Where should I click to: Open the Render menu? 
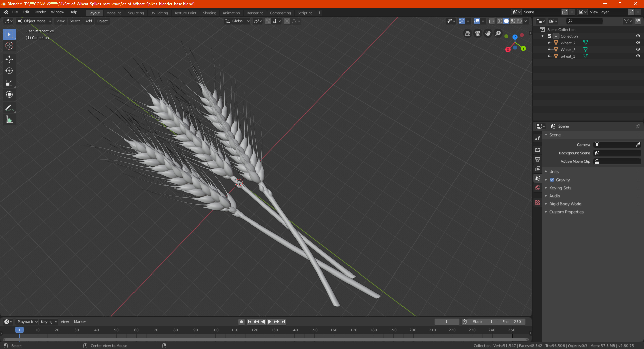click(x=40, y=12)
